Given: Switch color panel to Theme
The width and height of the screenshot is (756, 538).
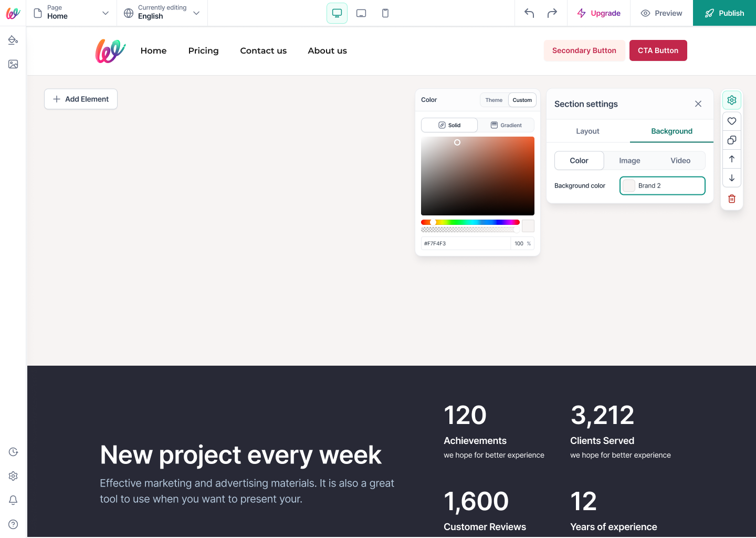Looking at the screenshot, I should pyautogui.click(x=493, y=100).
